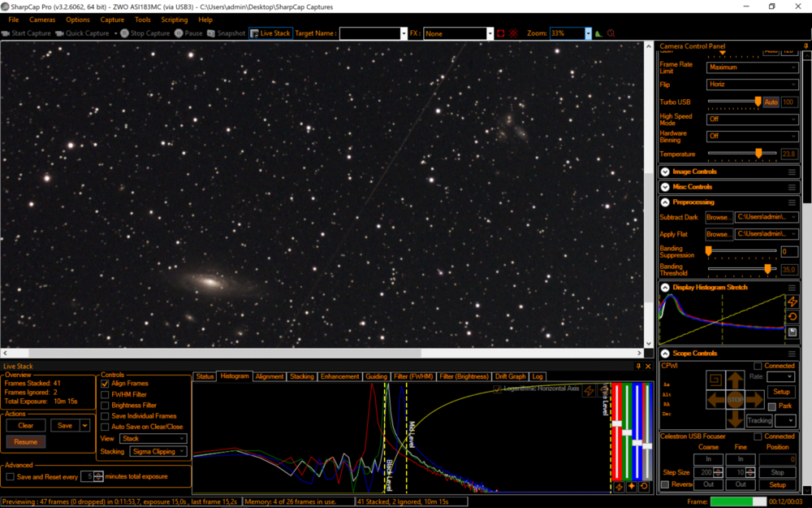Viewport: 812px width, 508px height.
Task: Check Celestron USB Focuser Connected checkbox
Action: [x=758, y=436]
